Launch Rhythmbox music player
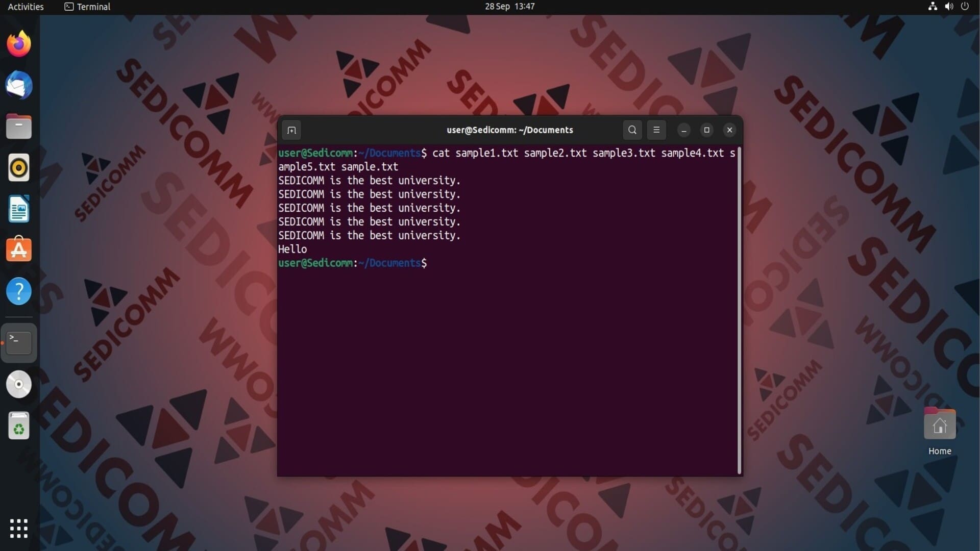Screen dimensions: 980x551 (19, 168)
